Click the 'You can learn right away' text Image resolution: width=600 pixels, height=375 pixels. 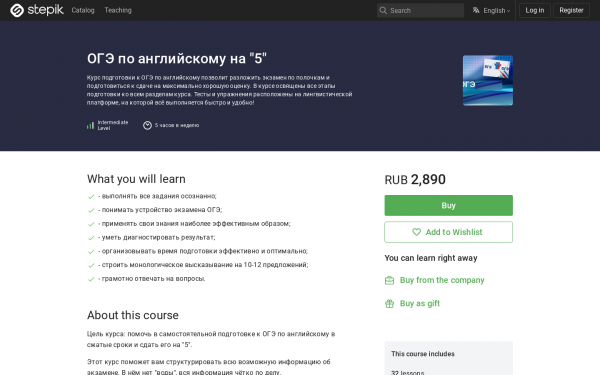(431, 258)
